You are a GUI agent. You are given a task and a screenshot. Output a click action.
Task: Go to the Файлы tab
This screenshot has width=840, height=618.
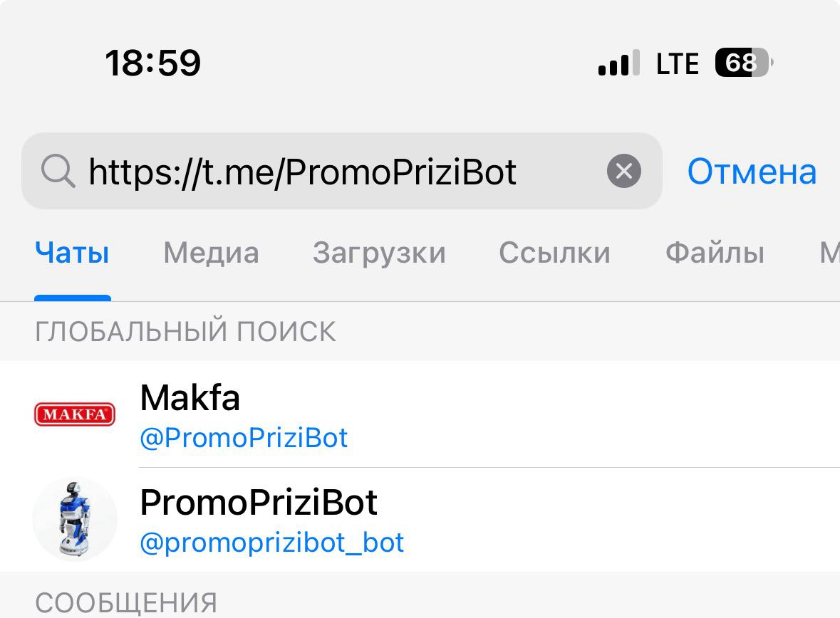coord(715,253)
